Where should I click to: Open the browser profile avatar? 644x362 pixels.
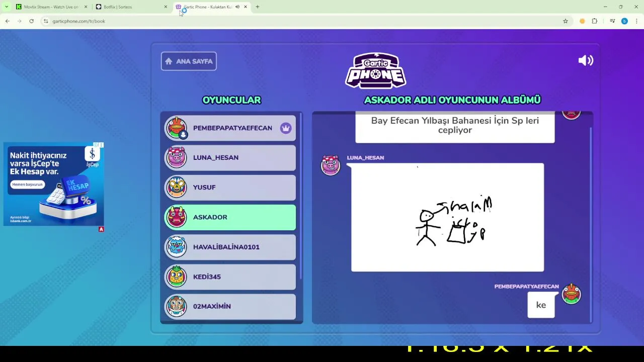(624, 21)
